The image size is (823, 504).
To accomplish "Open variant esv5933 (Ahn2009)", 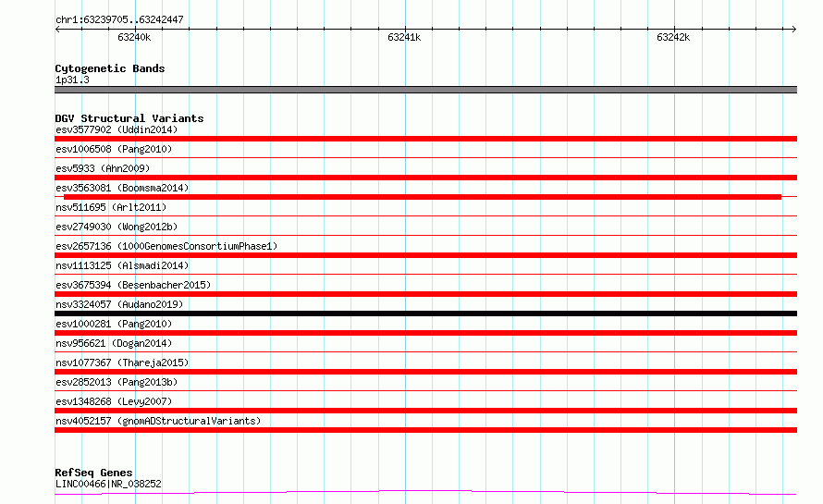I will point(103,168).
